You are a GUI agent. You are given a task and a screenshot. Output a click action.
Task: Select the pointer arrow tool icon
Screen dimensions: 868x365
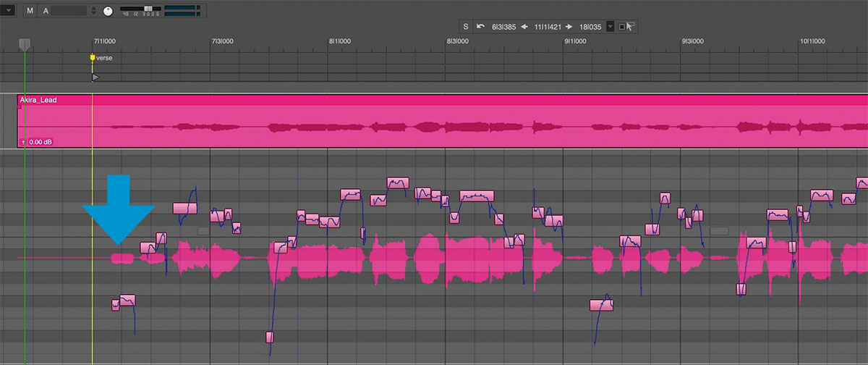coord(629,27)
